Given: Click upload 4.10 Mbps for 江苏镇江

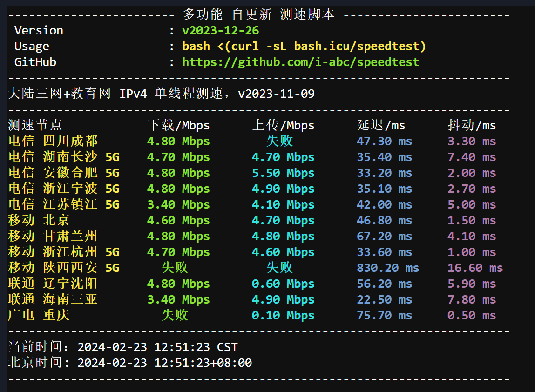Looking at the screenshot, I should click(x=283, y=205).
